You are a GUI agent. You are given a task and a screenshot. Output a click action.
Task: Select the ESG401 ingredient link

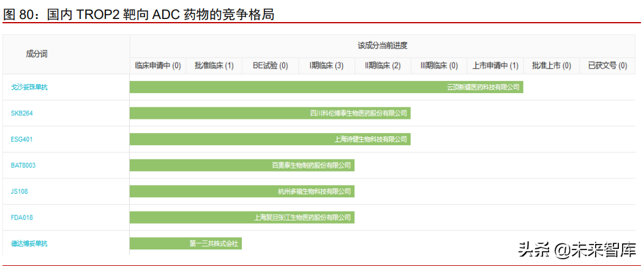click(x=22, y=139)
